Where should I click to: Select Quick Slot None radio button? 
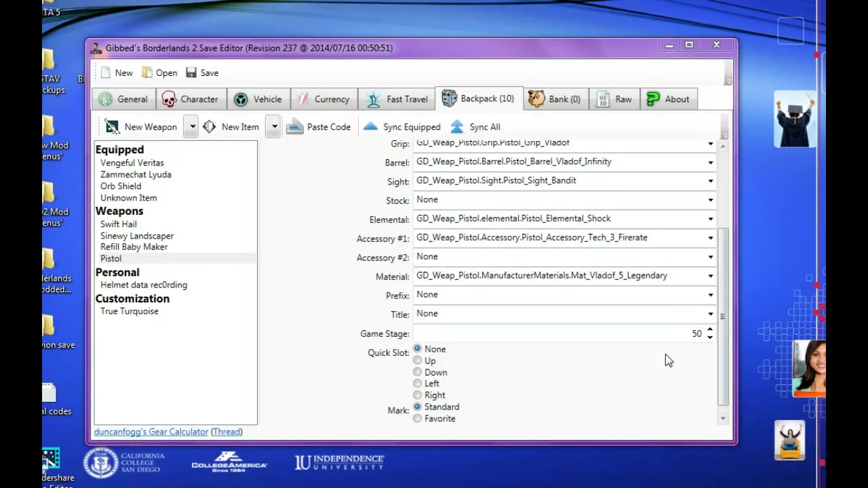tap(417, 349)
